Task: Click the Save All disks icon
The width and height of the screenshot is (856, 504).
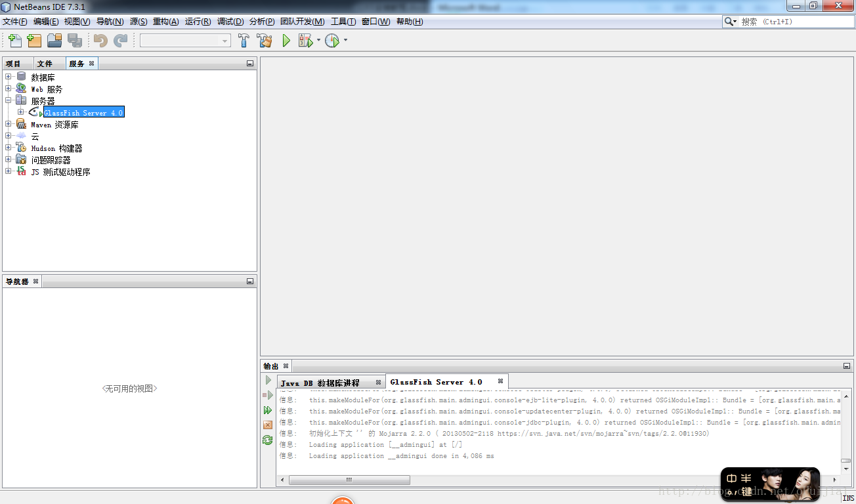Action: (x=75, y=41)
